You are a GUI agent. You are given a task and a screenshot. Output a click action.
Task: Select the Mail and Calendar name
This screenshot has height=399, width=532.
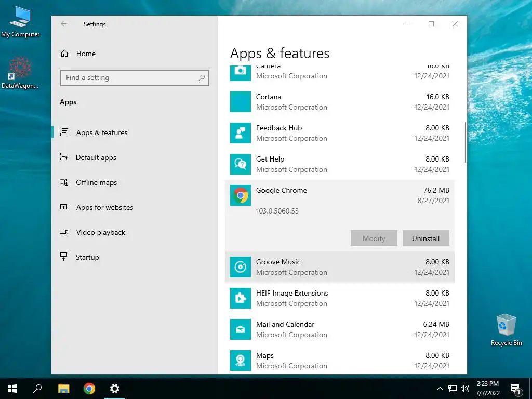(x=285, y=324)
